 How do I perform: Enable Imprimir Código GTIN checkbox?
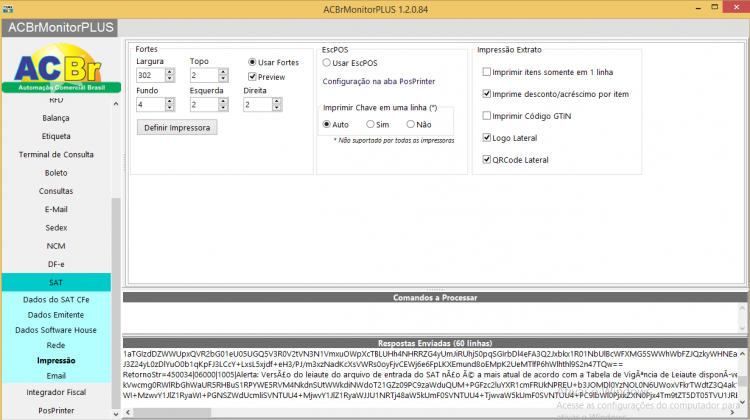[x=486, y=116]
